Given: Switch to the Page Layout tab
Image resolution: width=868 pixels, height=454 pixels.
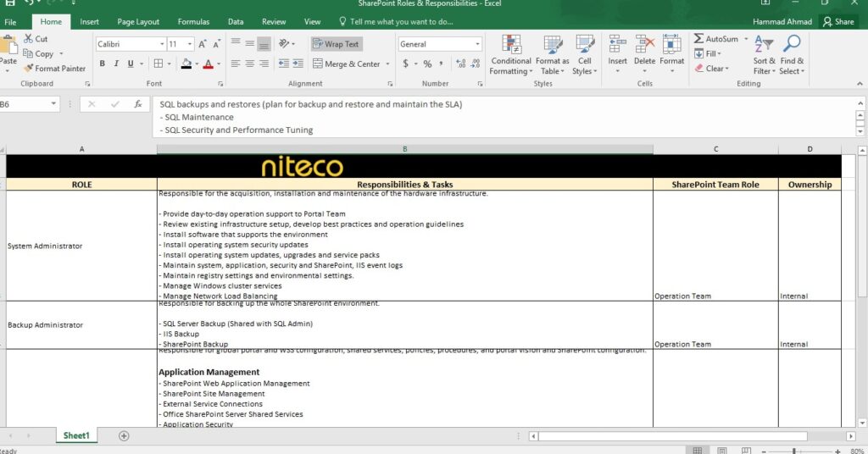Looking at the screenshot, I should 138,21.
